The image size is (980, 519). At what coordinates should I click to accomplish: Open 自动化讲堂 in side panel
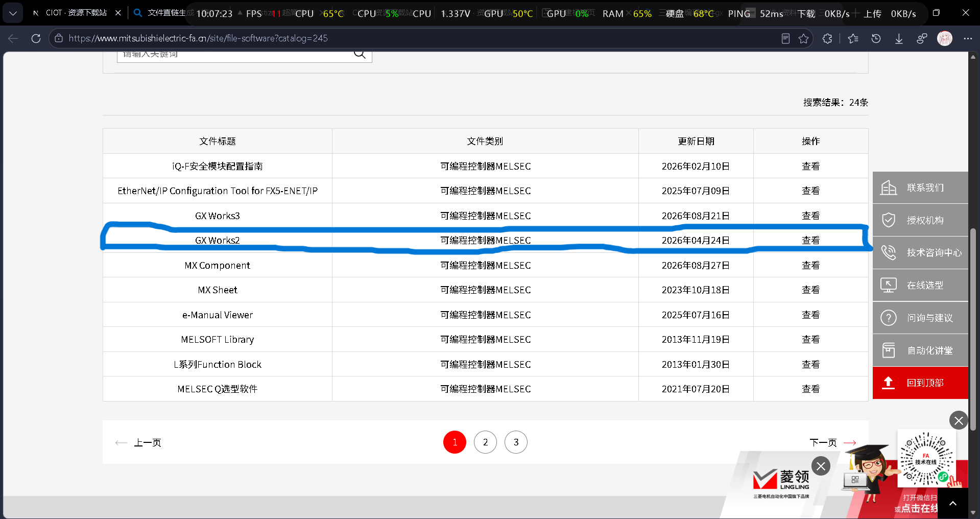[920, 350]
